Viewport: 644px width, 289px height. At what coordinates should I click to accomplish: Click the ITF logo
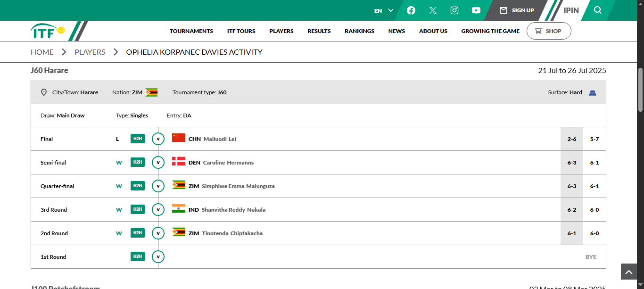point(48,31)
